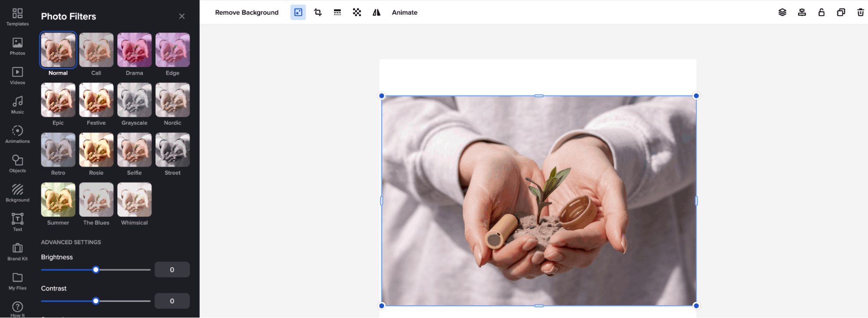Viewport: 868px width, 318px height.
Task: Click the Brightness slider handle
Action: 96,270
